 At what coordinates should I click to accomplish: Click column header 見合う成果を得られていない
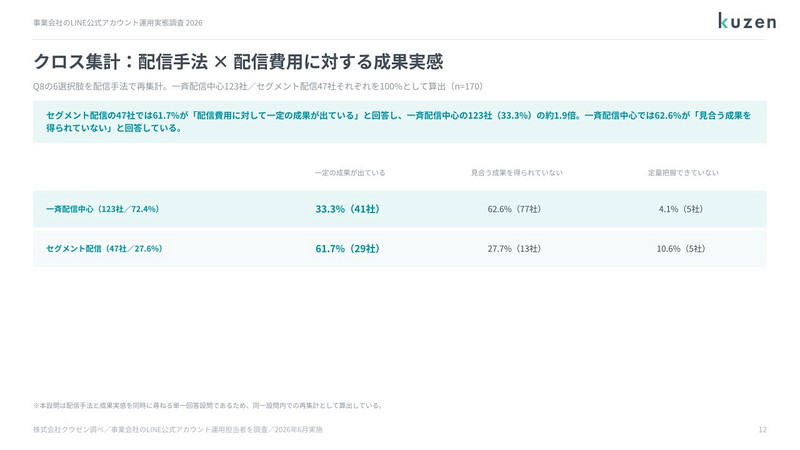click(516, 173)
